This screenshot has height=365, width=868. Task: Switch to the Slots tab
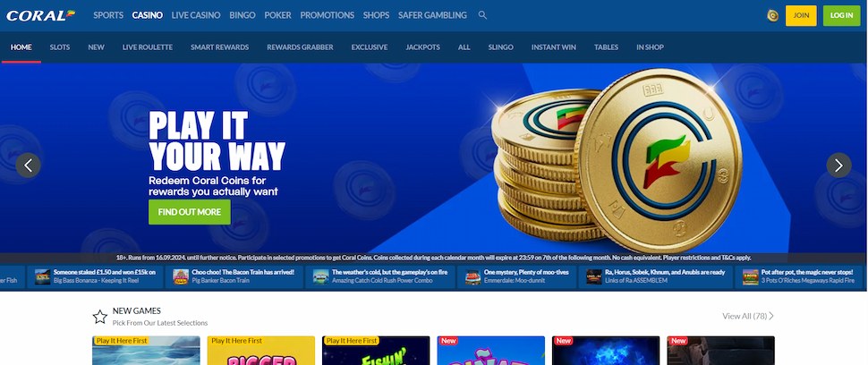(60, 47)
